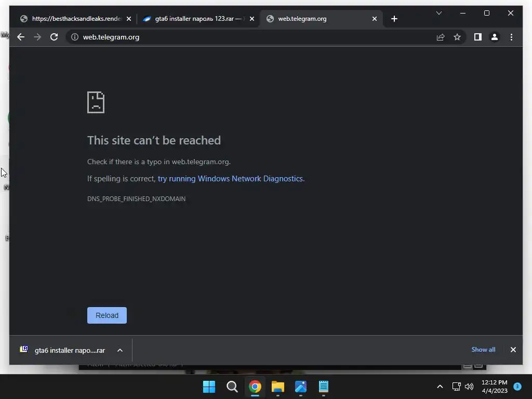The image size is (532, 399).
Task: Open the Windows Start menu
Action: click(x=209, y=387)
